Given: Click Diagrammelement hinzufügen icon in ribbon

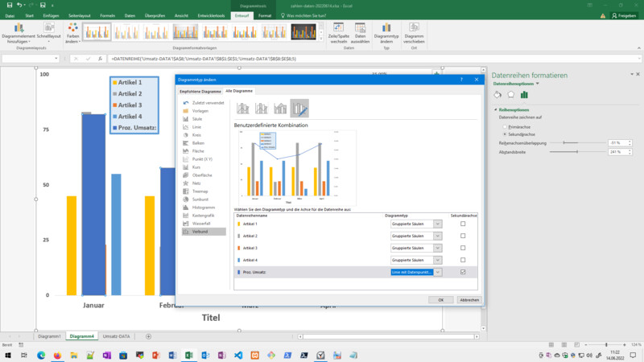Looking at the screenshot, I should tap(19, 28).
